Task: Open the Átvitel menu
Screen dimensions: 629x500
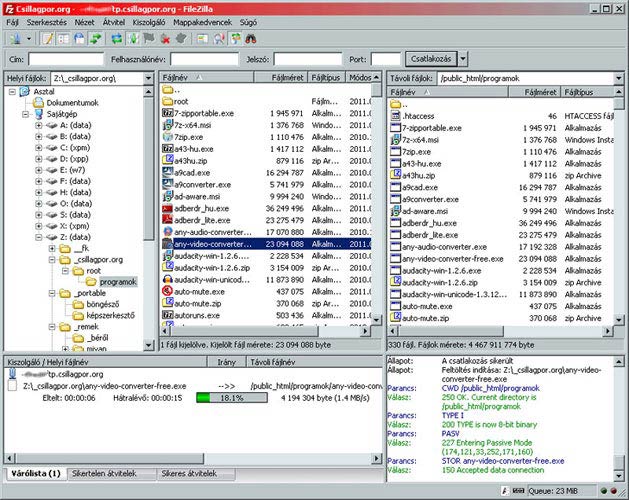Action: pos(114,19)
